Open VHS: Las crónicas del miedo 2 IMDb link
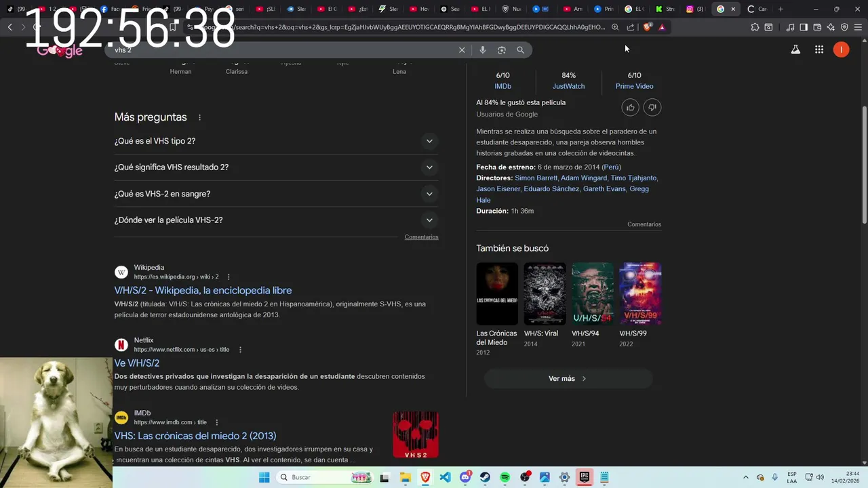Viewport: 868px width, 488px height. pos(195,436)
